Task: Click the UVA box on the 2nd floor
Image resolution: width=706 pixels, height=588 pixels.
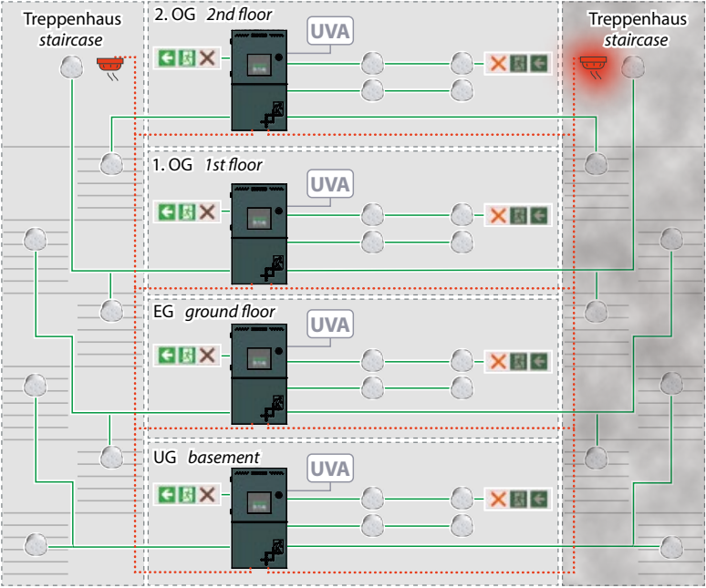Action: point(328,31)
